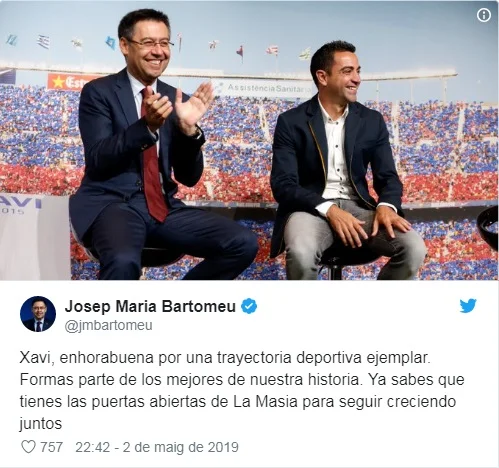Screen dimensions: 499x468
Task: Click the red tie in photo
Action: 153,157
